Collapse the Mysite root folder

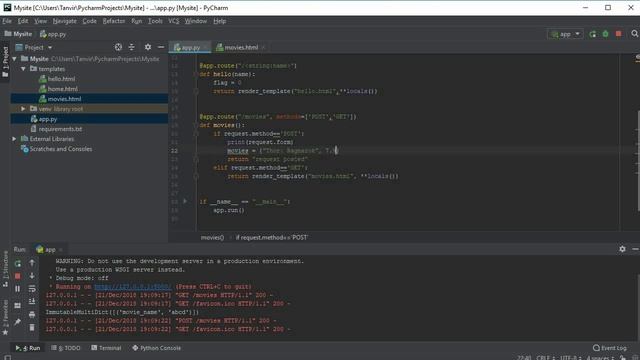coord(15,59)
